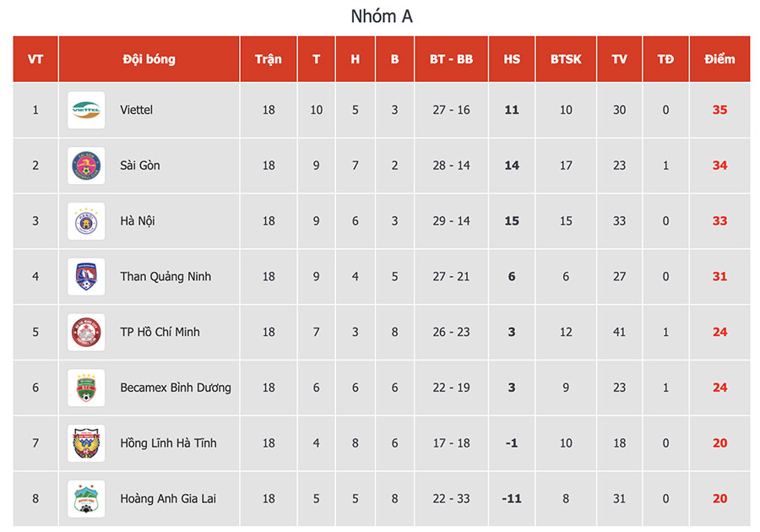The width and height of the screenshot is (760, 532).
Task: Click the Trận column header
Action: 269,59
